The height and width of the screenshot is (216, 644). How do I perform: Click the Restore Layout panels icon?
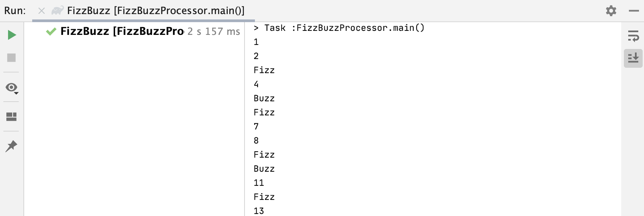(12, 117)
